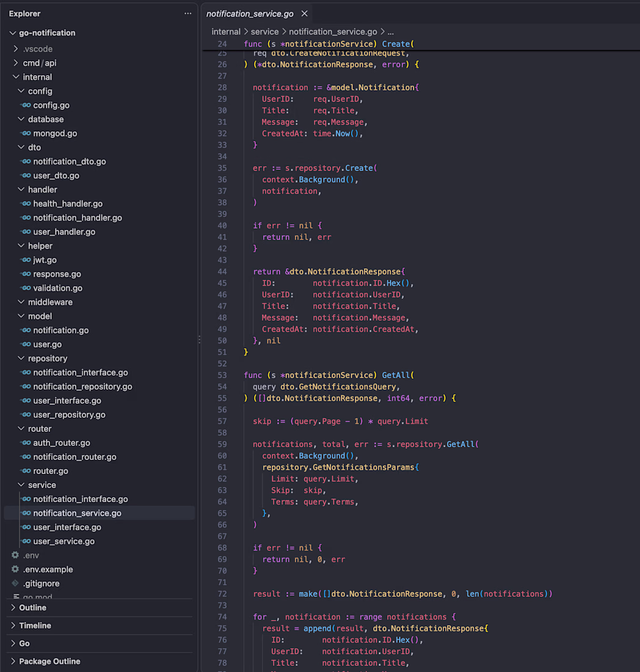
Task: Click the Explorer panel title
Action: [24, 13]
